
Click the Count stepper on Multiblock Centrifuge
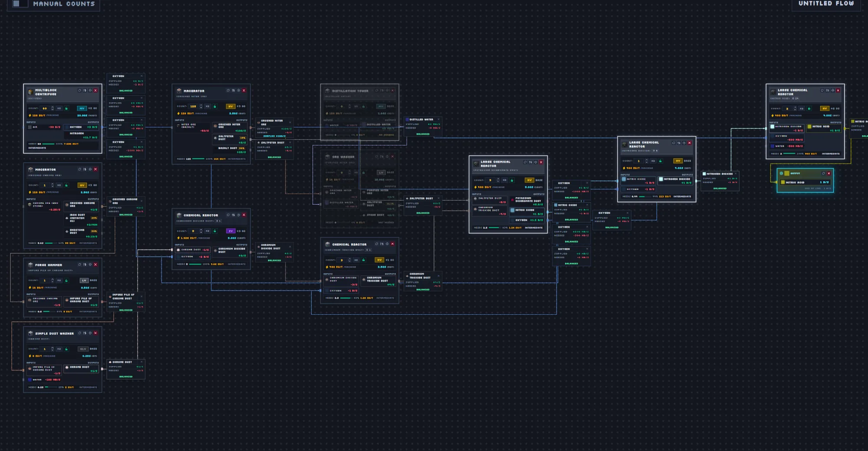53,108
